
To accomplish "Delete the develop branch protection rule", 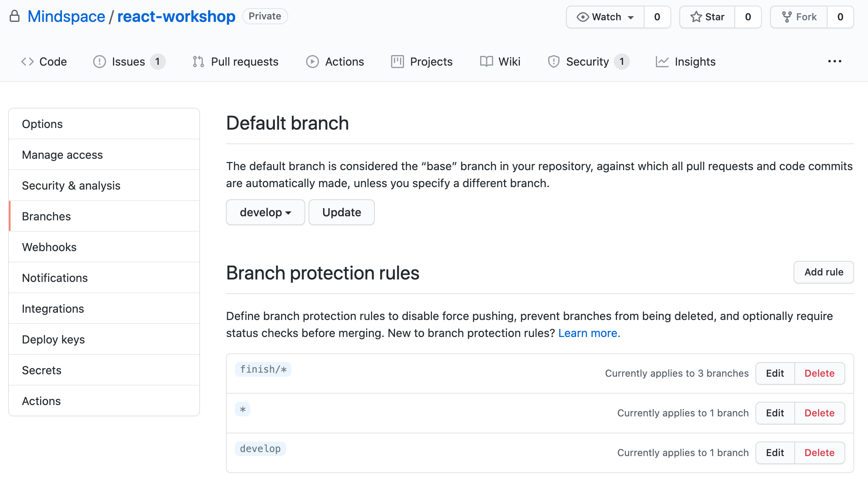I will [x=819, y=453].
